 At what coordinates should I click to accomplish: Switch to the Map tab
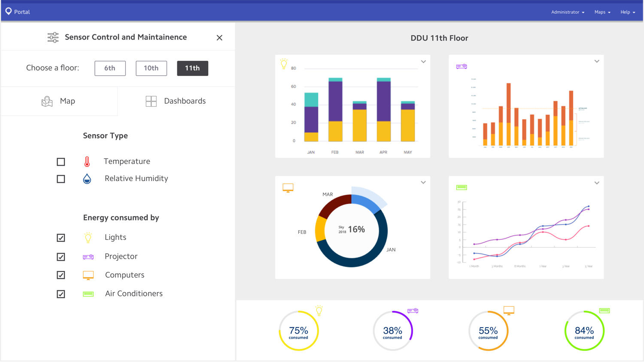59,101
